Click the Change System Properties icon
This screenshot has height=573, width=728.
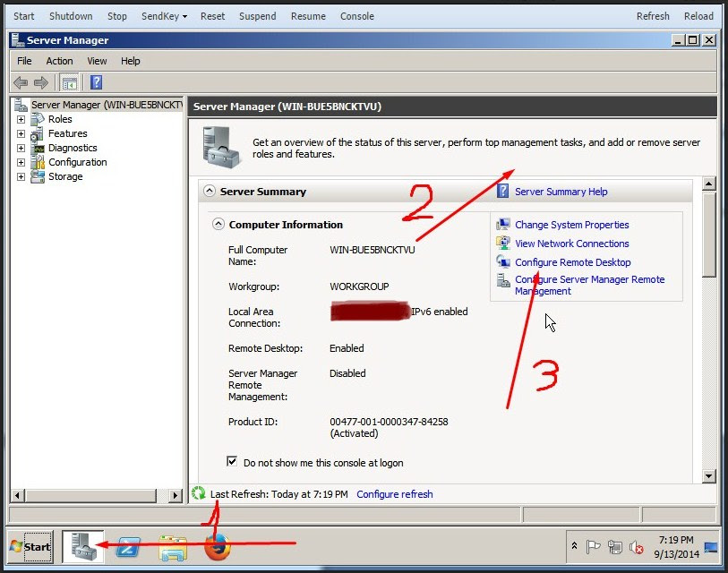[x=503, y=225]
